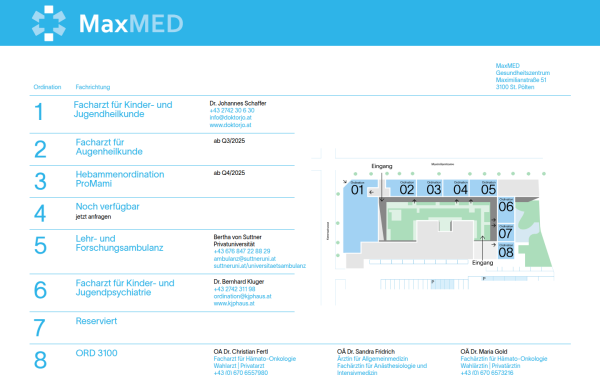The width and height of the screenshot is (600, 375).
Task: Click '3100 St. Pölten' address line
Action: tap(515, 87)
